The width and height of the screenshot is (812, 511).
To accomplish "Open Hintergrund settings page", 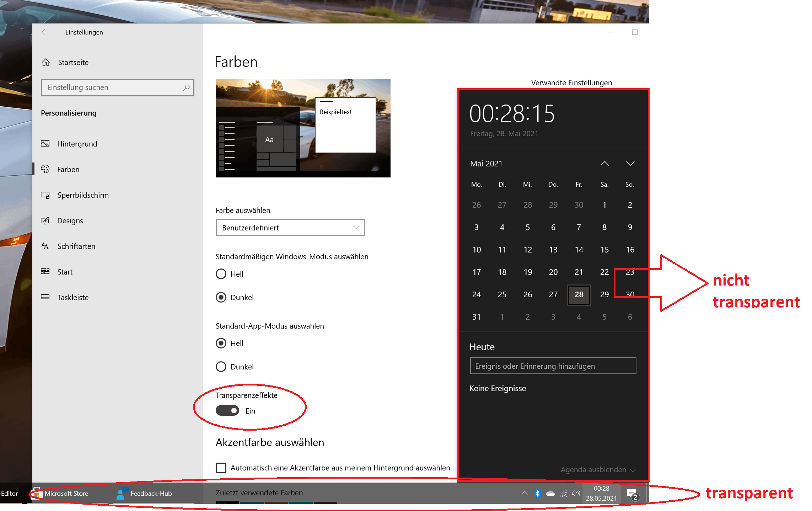I will point(77,144).
